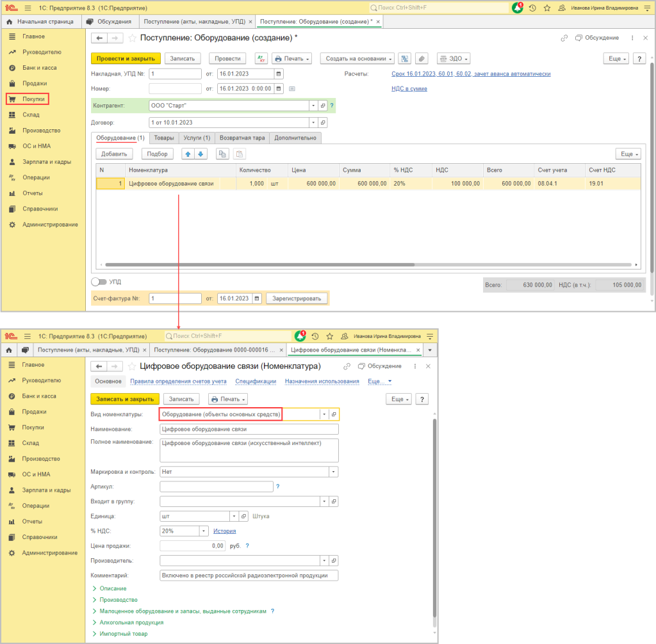Click the notifications bell icon in top window
Image resolution: width=656 pixels, height=644 pixels.
point(517,8)
